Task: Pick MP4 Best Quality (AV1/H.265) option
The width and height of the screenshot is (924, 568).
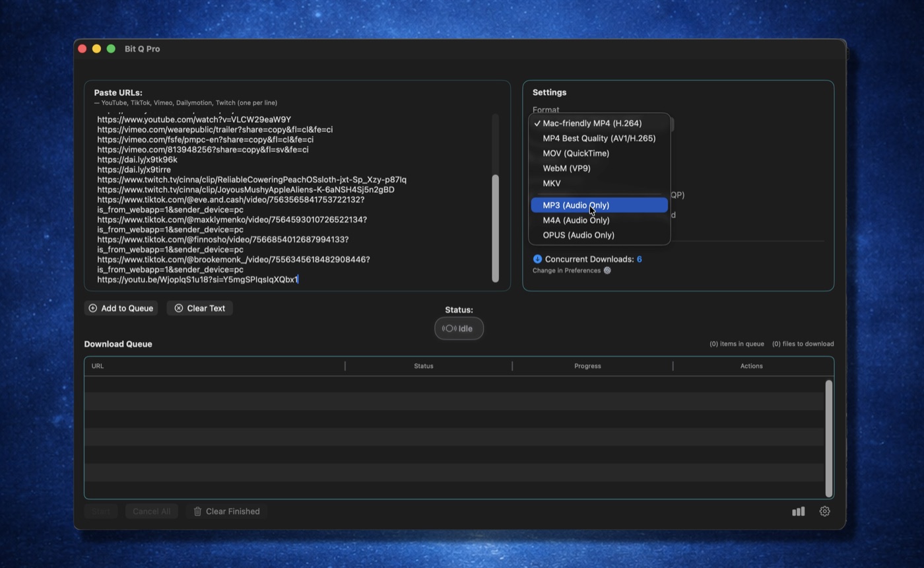Action: [x=599, y=139]
